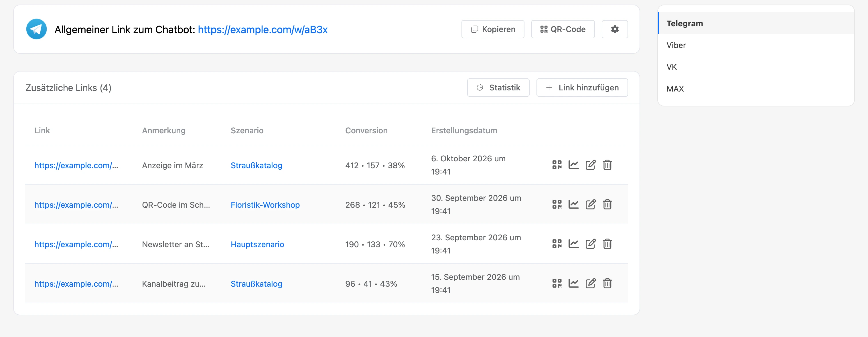868x337 pixels.
Task: Click the note 'Anzeige im März'
Action: (x=173, y=165)
